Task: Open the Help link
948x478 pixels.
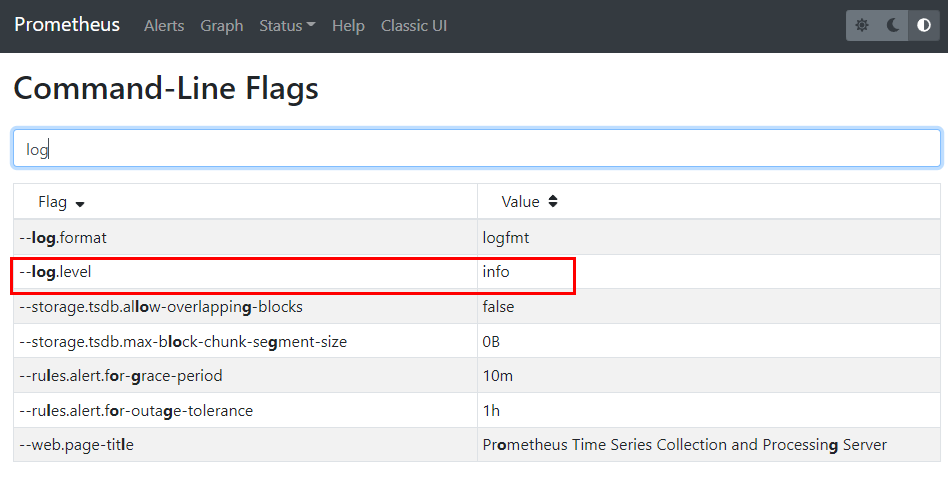Action: [348, 26]
